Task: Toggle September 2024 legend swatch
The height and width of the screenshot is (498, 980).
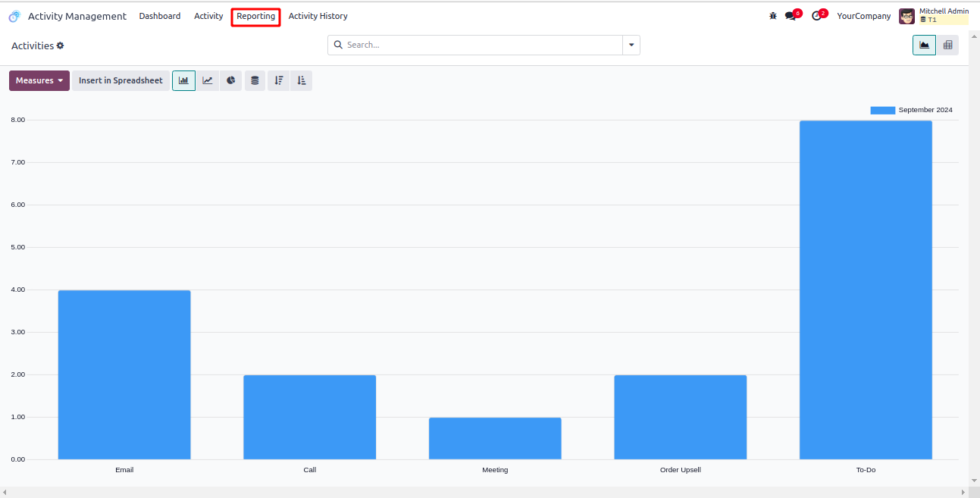Action: click(882, 110)
